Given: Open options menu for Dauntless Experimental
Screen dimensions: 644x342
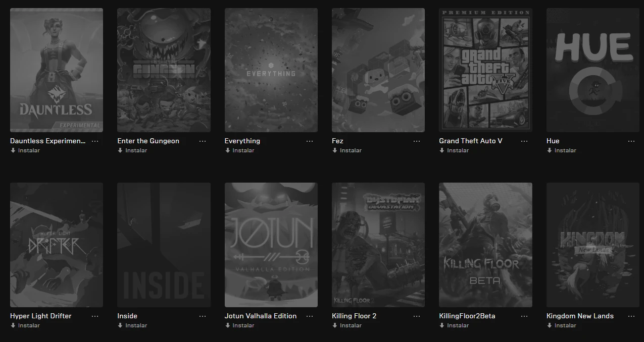Looking at the screenshot, I should (95, 141).
